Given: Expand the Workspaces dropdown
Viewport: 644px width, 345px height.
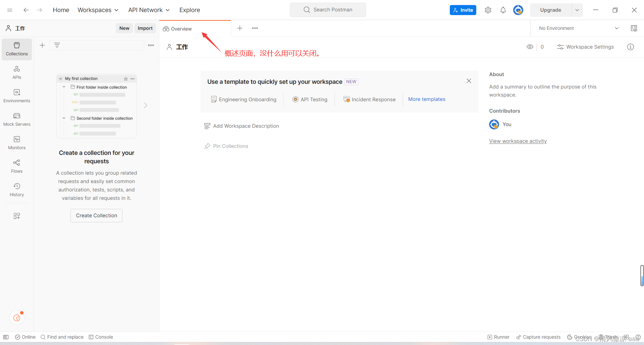Looking at the screenshot, I should [98, 10].
